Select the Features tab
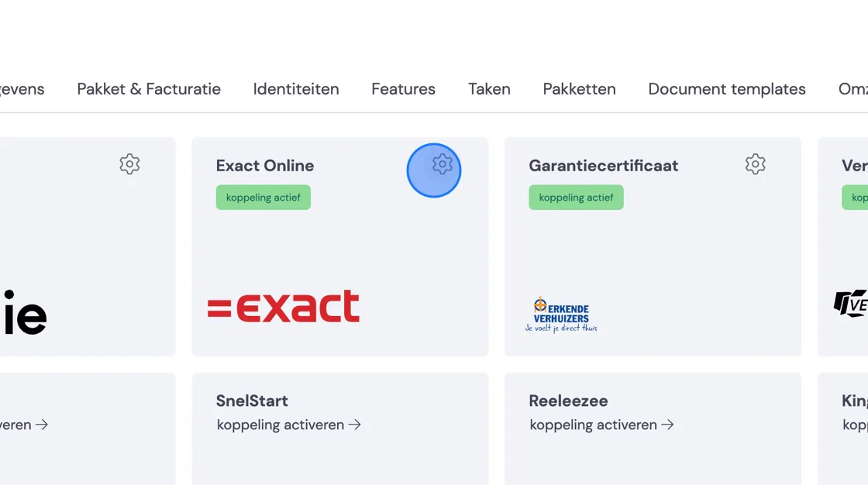Image resolution: width=868 pixels, height=485 pixels. (404, 89)
